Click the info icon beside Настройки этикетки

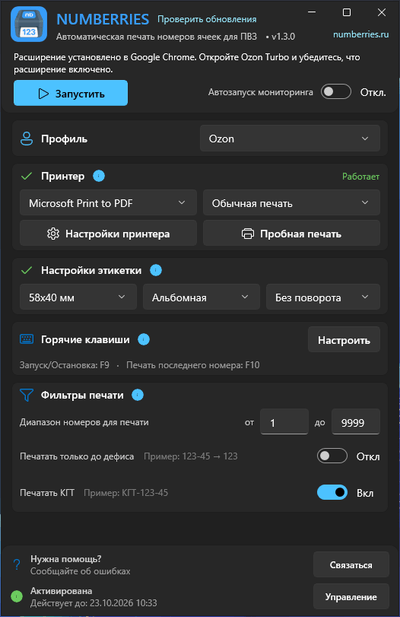click(x=156, y=270)
